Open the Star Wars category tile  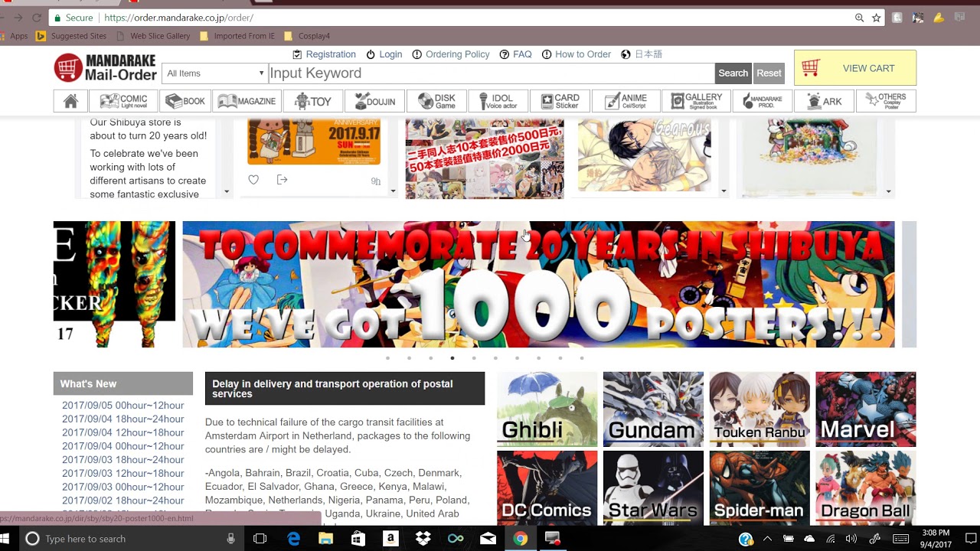pyautogui.click(x=653, y=487)
